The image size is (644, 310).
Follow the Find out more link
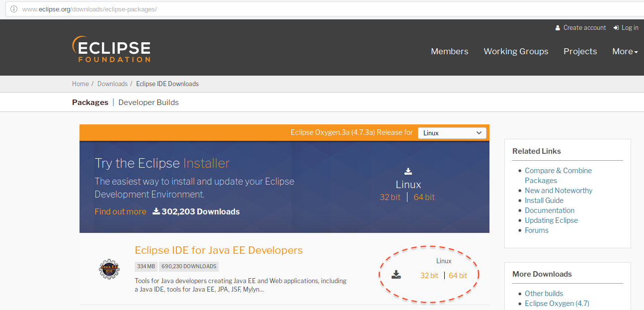(x=120, y=211)
